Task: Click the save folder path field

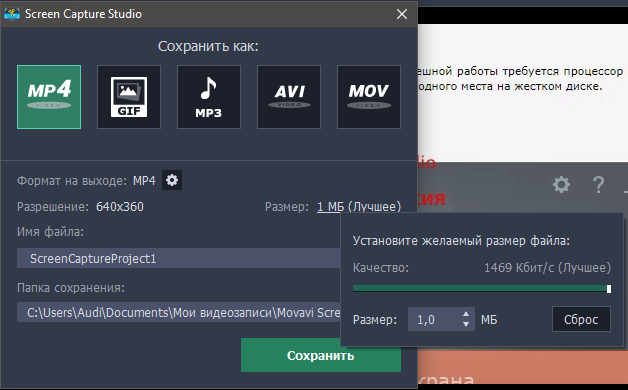Action: (179, 312)
